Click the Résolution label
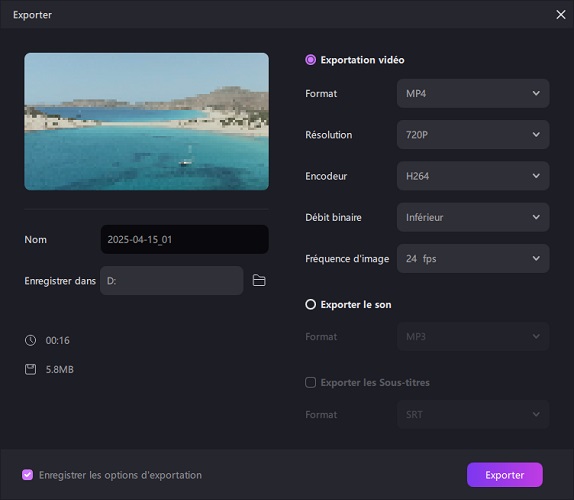Viewport: 574px width, 500px height. [x=328, y=135]
